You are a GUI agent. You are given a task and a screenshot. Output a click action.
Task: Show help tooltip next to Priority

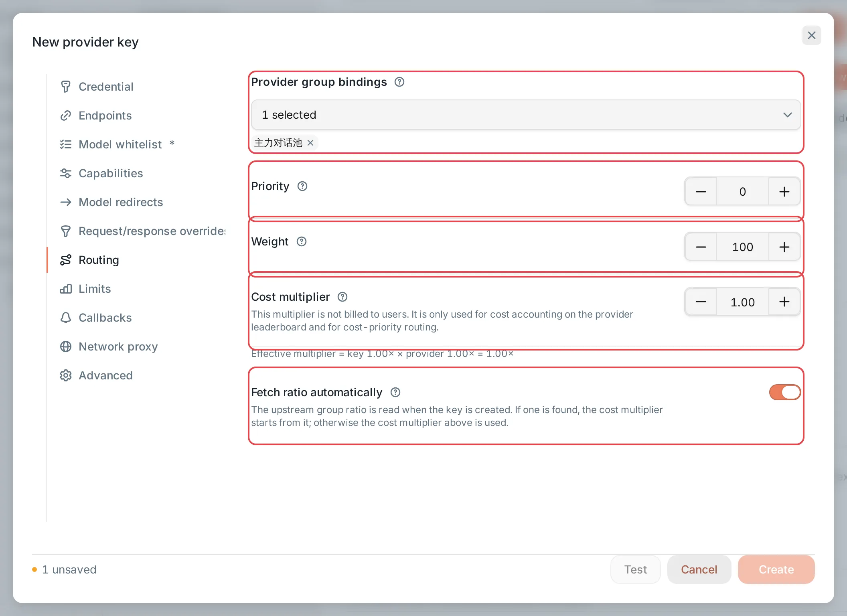pos(302,186)
